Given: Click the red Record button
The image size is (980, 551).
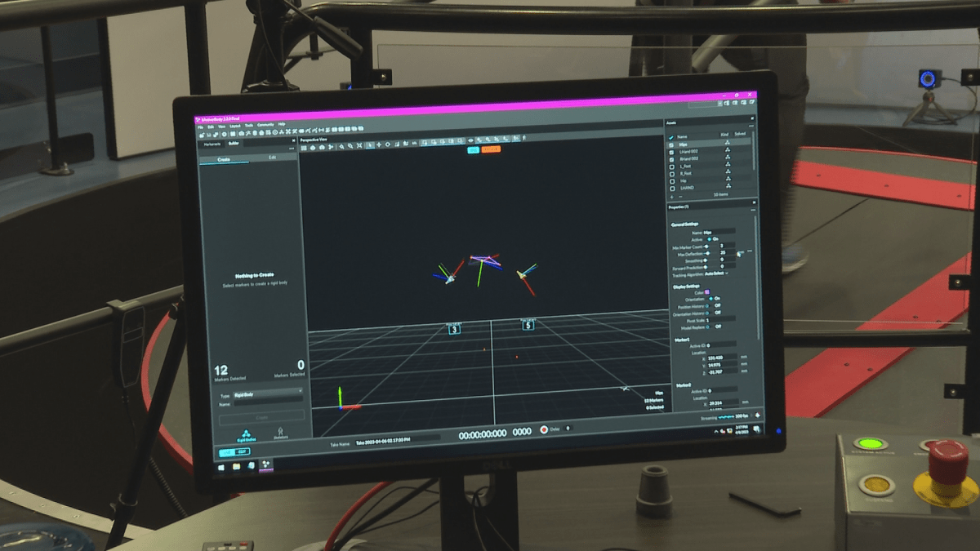Looking at the screenshot, I should 544,429.
